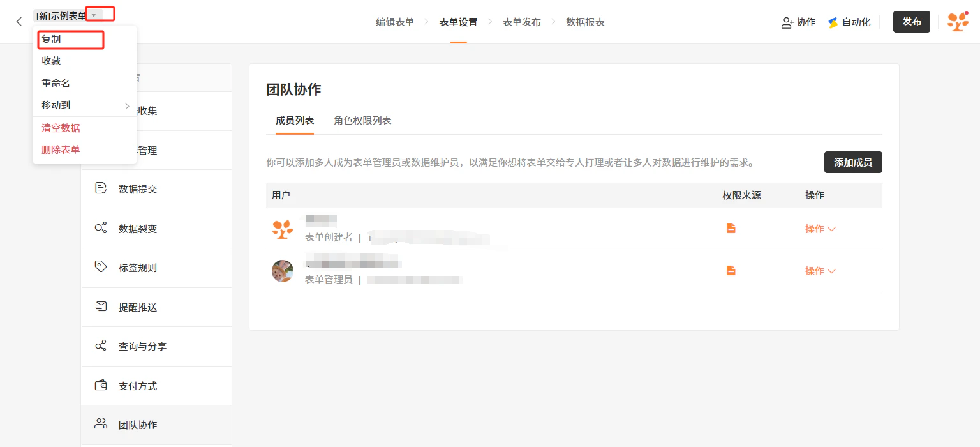Click the 添加成员 button
Viewport: 980px width, 447px height.
click(x=853, y=162)
